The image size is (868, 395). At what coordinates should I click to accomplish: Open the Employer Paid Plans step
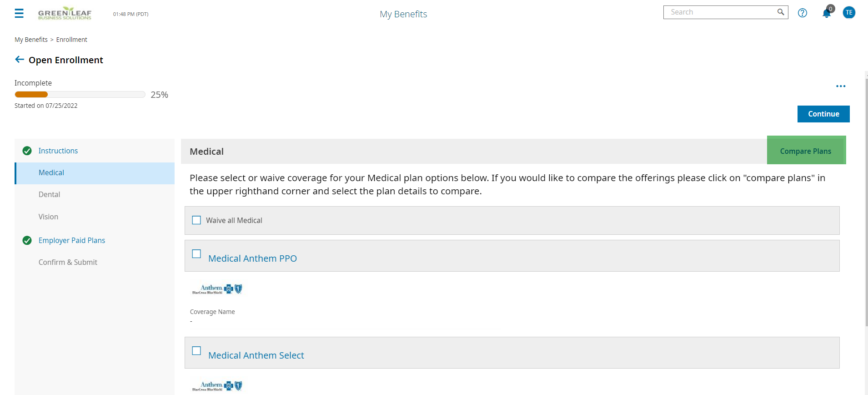point(72,240)
